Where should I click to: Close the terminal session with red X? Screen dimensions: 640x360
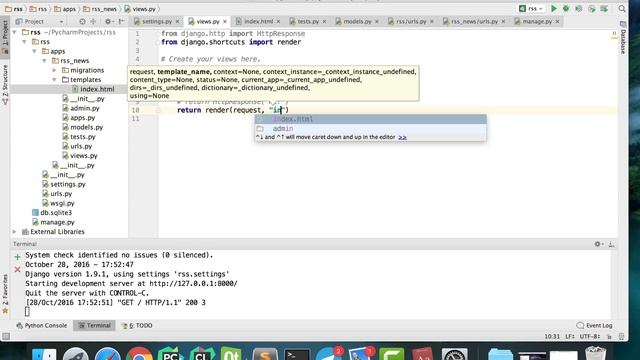[x=18, y=269]
